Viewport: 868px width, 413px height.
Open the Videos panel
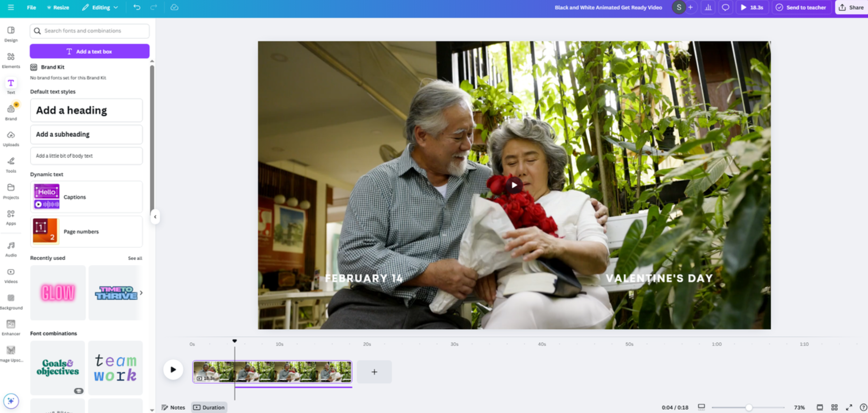(11, 272)
